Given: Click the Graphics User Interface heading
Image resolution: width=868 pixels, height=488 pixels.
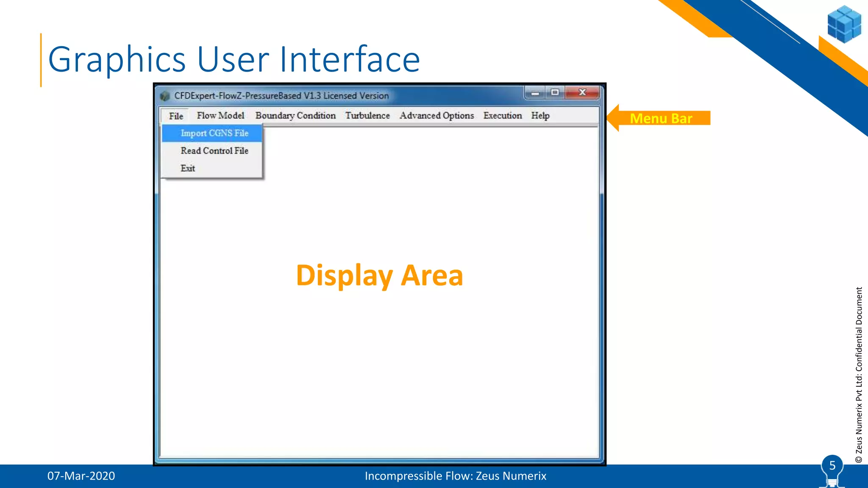Looking at the screenshot, I should coord(234,59).
